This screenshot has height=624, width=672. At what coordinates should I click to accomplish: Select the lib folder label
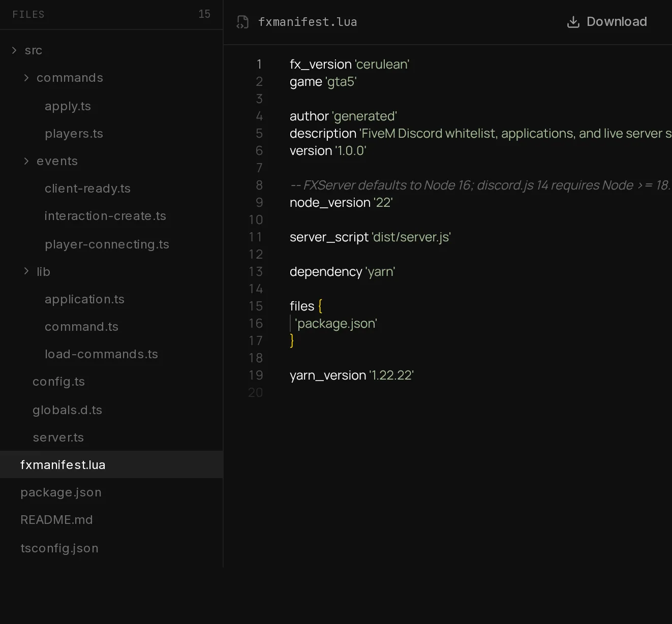(43, 272)
